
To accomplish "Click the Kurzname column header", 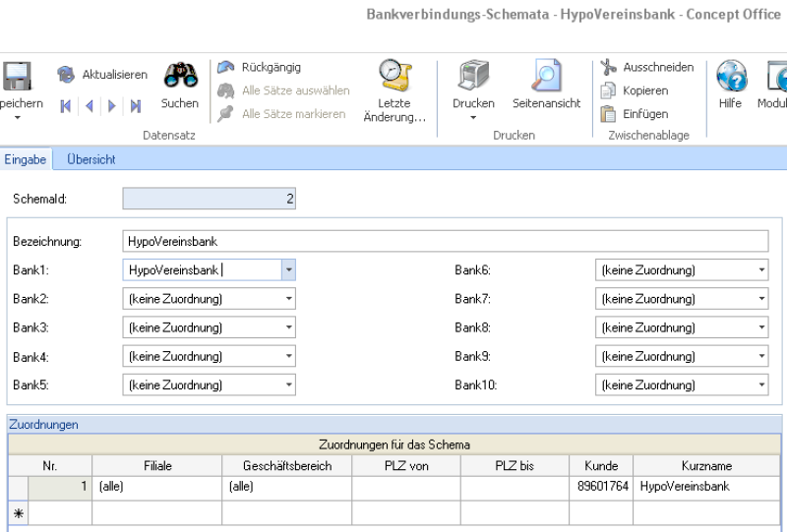I will (x=706, y=466).
